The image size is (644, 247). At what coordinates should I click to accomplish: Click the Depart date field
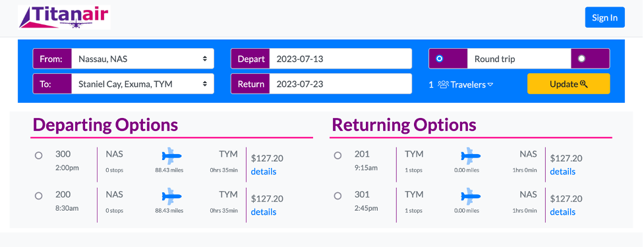(341, 59)
